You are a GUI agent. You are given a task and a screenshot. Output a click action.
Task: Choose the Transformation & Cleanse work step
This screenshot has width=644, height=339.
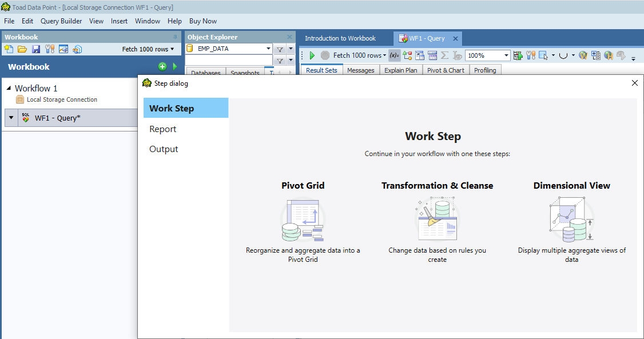coord(437,222)
